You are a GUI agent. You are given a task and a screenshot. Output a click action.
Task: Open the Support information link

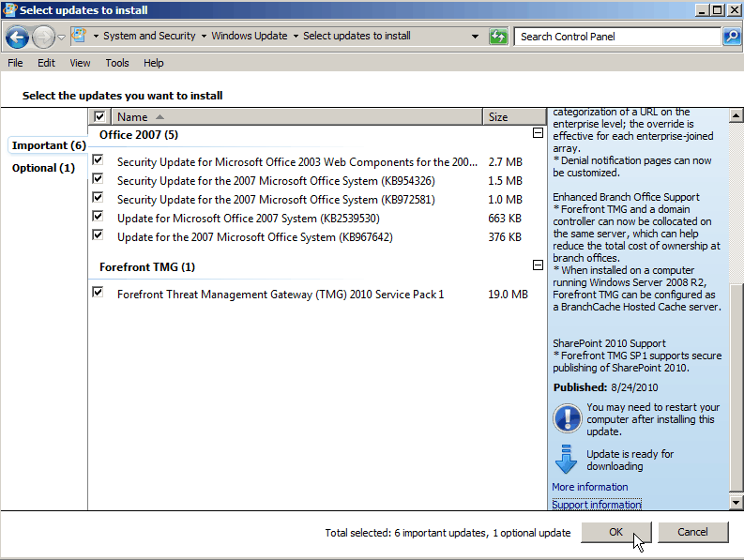coord(597,505)
